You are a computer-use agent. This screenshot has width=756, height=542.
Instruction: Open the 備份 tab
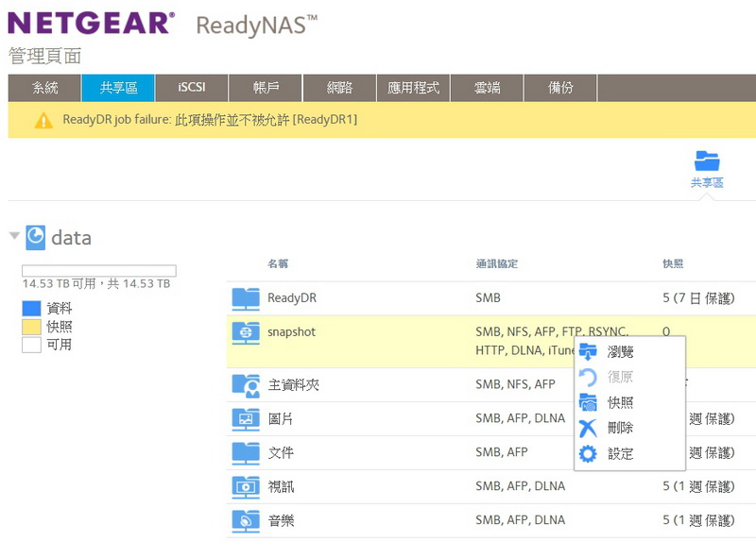point(560,88)
